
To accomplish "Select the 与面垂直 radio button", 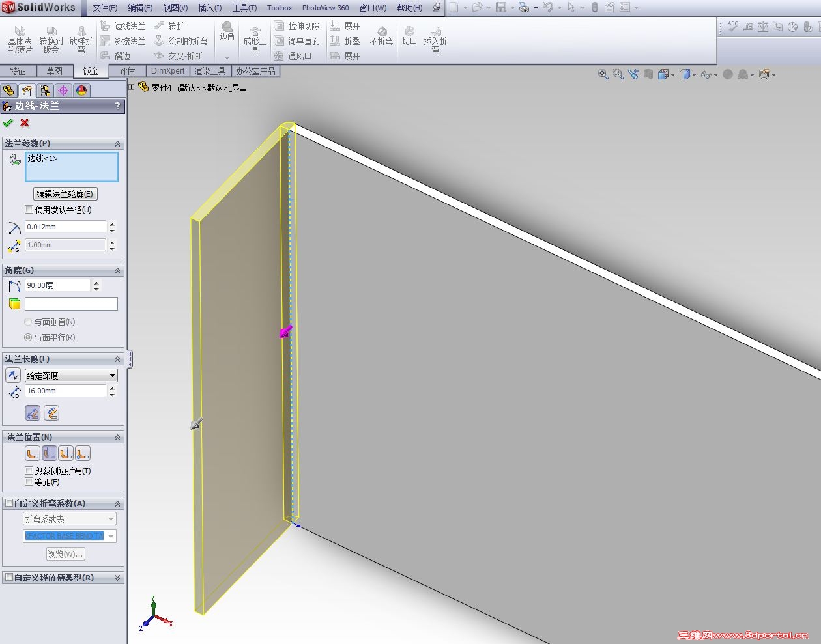I will pos(28,322).
